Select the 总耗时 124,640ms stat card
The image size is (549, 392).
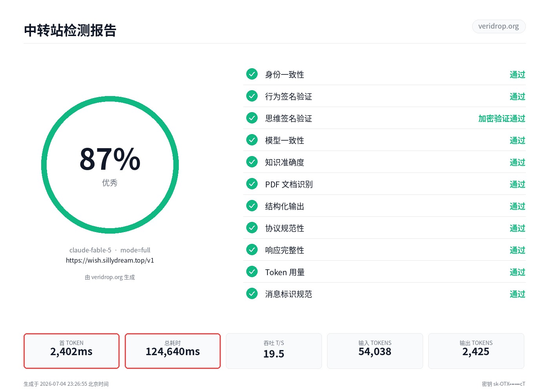coord(173,351)
